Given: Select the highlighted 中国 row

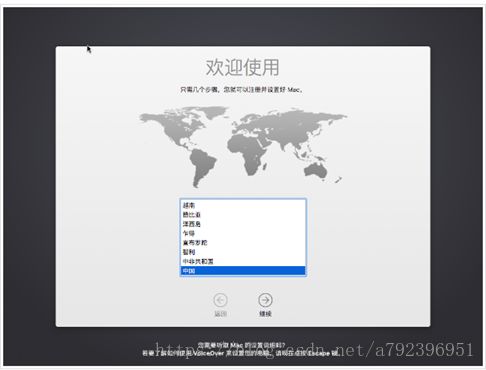Looking at the screenshot, I should pos(243,271).
